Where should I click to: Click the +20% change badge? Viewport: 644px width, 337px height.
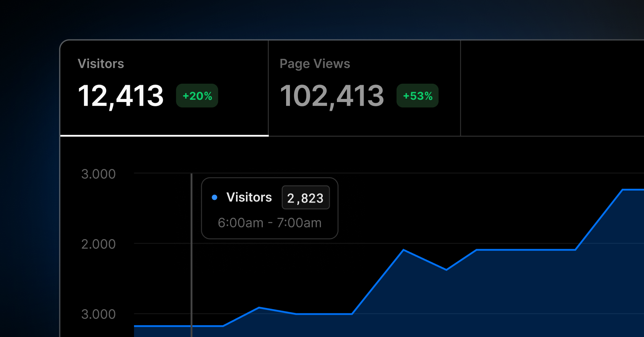197,96
